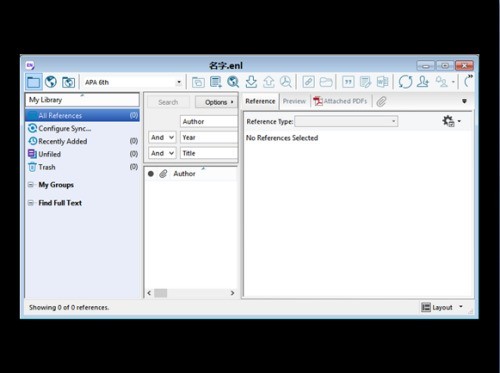This screenshot has height=373, width=500.
Task: Click Copy to Local Library toolbar icon
Action: (x=198, y=82)
